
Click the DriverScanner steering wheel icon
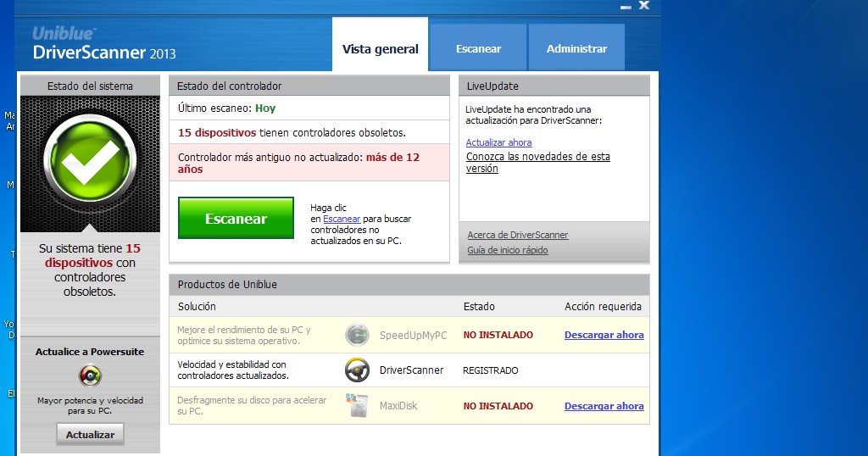pyautogui.click(x=357, y=370)
